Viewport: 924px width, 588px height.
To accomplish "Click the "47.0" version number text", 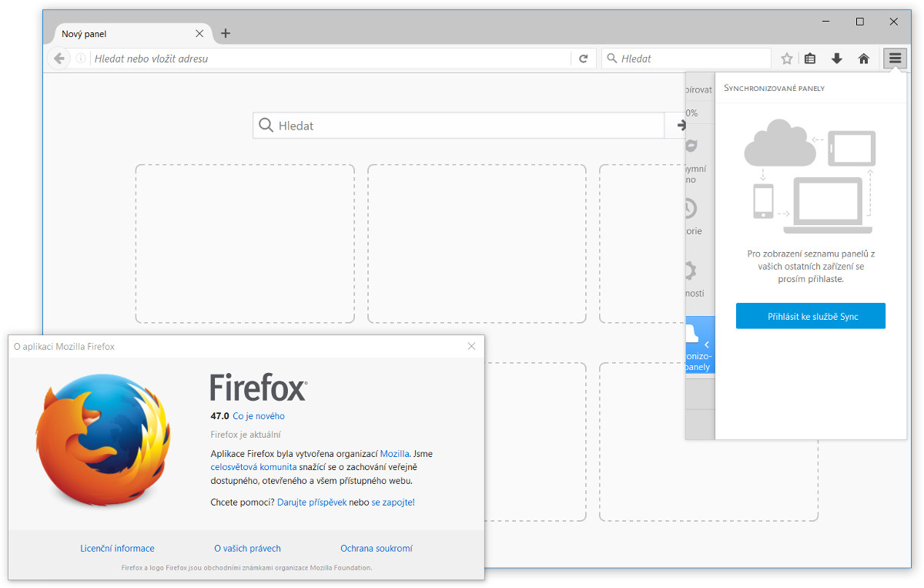I will click(x=219, y=416).
